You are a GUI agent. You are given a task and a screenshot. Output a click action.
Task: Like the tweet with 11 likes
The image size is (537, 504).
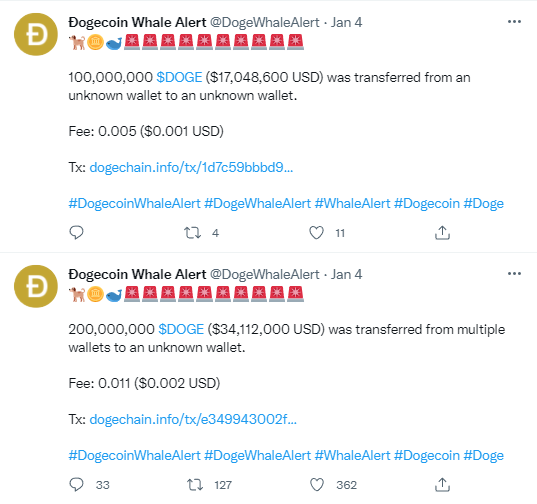click(316, 233)
